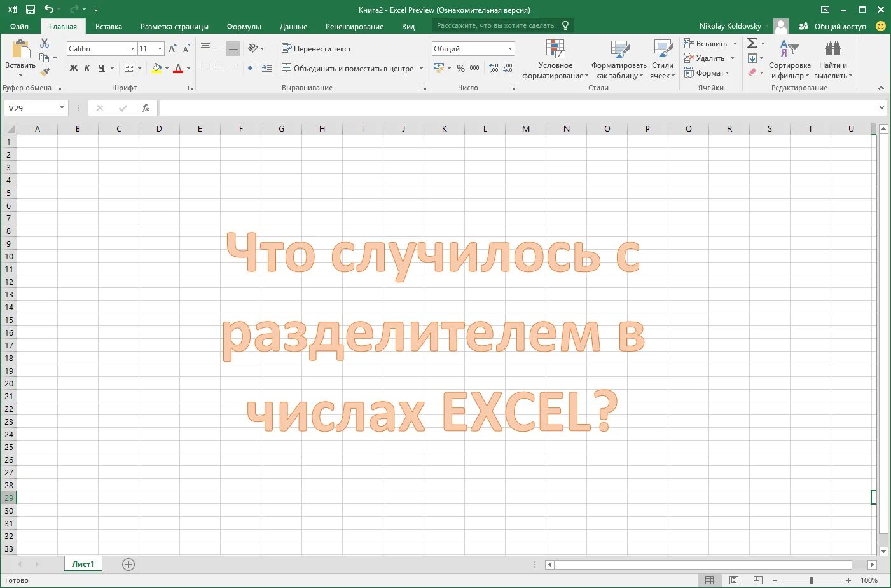Apply thousands separator 000 style
891x588 pixels.
[x=474, y=68]
